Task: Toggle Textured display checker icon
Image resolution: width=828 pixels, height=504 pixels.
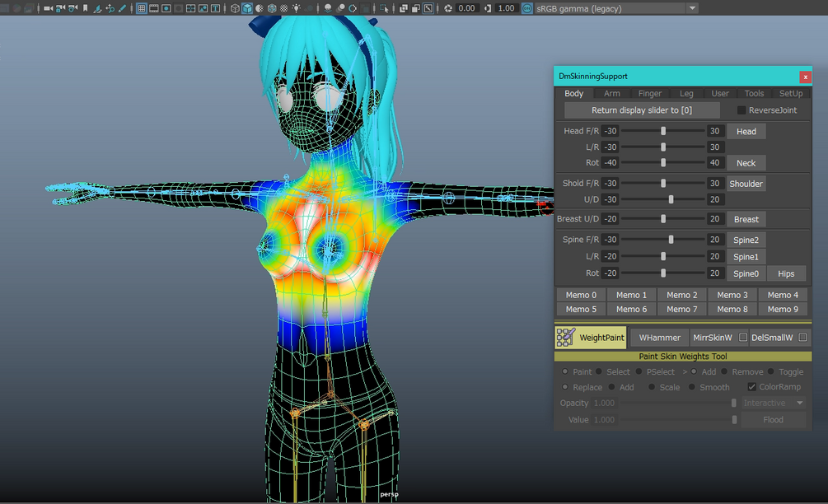Action: tap(284, 8)
